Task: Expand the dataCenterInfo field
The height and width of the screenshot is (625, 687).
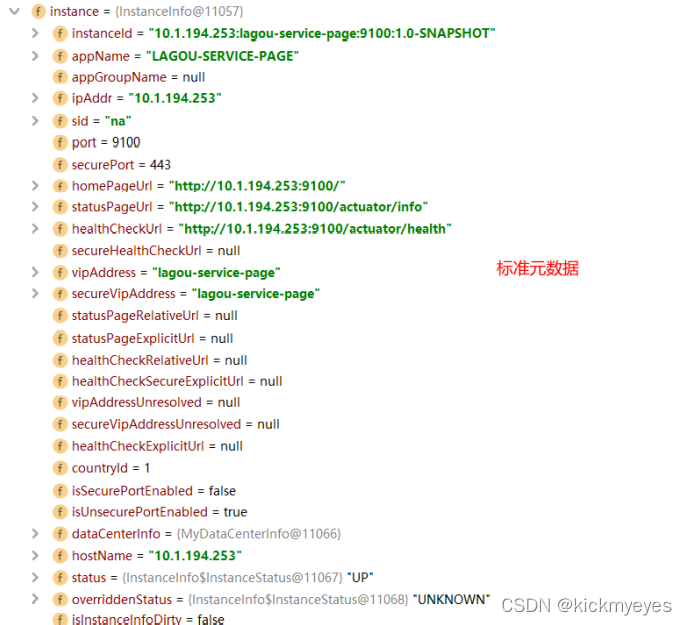Action: (35, 534)
